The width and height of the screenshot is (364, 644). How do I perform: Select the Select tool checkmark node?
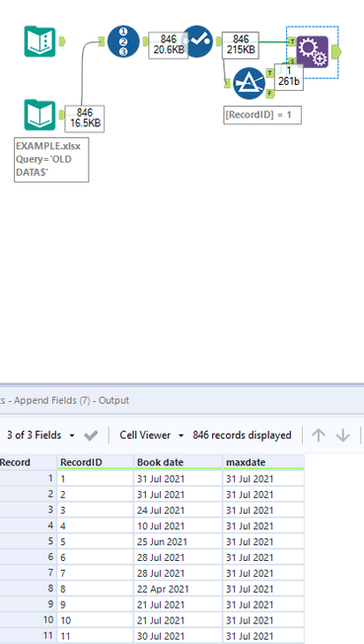pyautogui.click(x=197, y=41)
